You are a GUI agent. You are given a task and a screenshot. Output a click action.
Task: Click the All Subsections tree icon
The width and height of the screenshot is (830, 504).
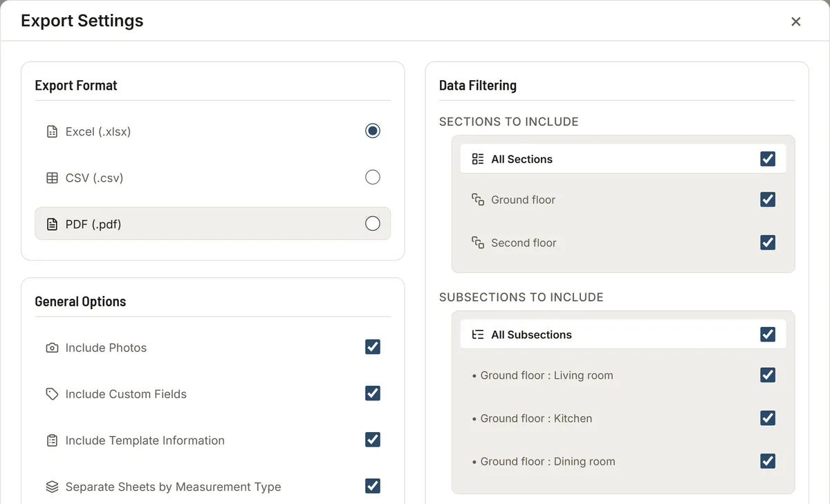(478, 335)
